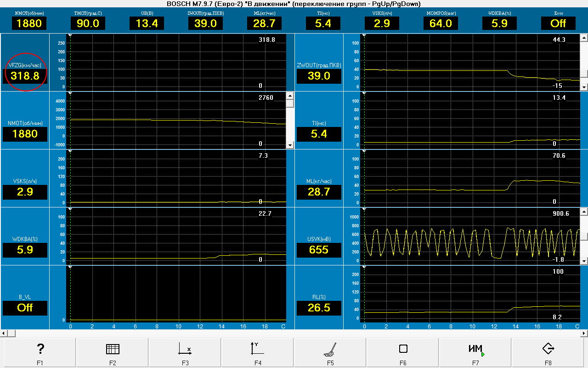Screen dimensions: 588x368
Task: Click the up arrow of USVK graph scrollbar
Action: (x=584, y=212)
